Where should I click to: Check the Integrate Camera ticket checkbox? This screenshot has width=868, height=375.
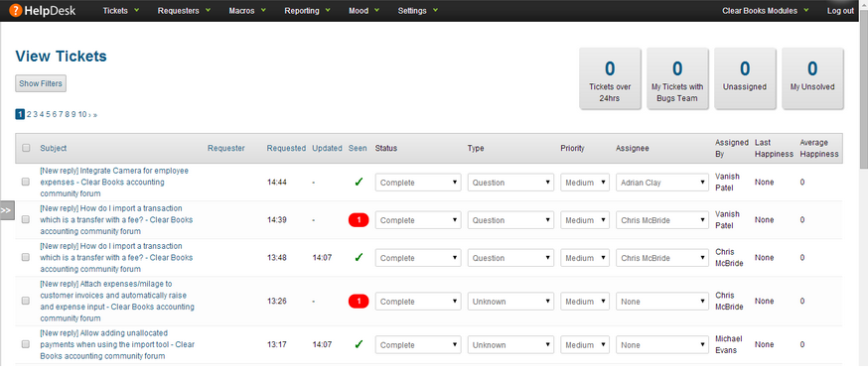pos(26,182)
